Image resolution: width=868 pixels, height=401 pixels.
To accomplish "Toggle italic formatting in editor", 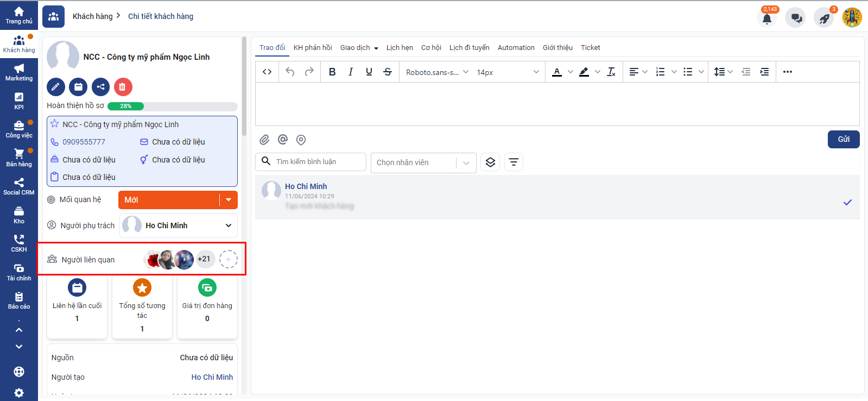I will 351,72.
